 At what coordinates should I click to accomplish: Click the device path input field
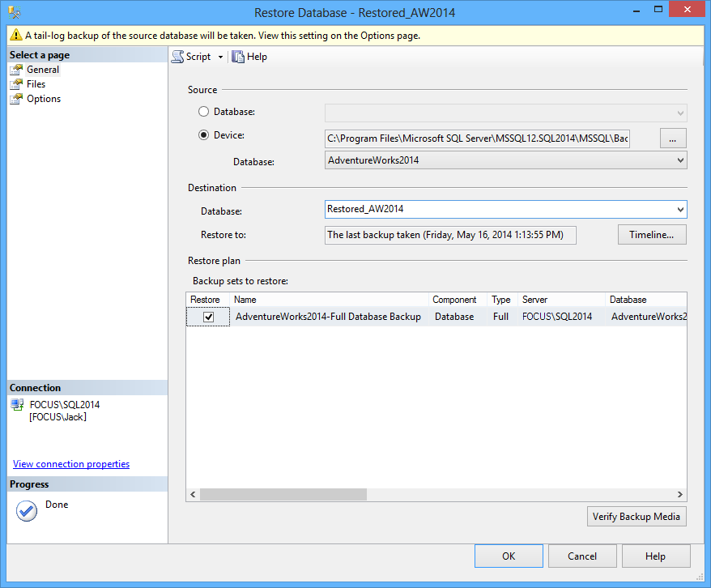(477, 138)
